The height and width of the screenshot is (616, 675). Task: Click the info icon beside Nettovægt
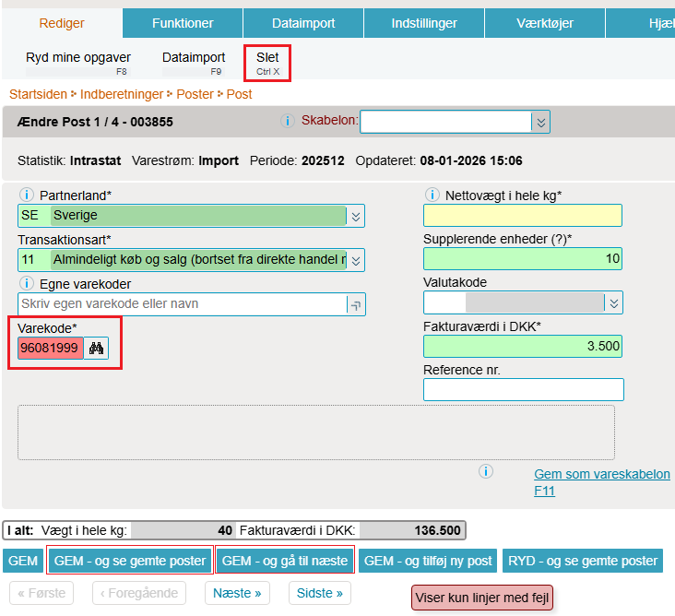click(x=432, y=195)
